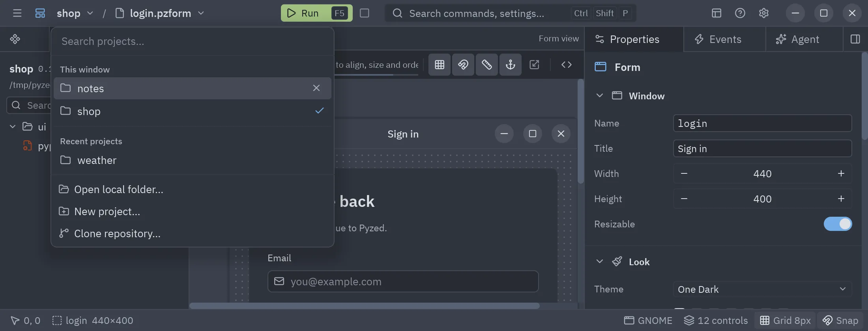This screenshot has height=331, width=868.
Task: Click the search commands bar
Action: (x=511, y=13)
